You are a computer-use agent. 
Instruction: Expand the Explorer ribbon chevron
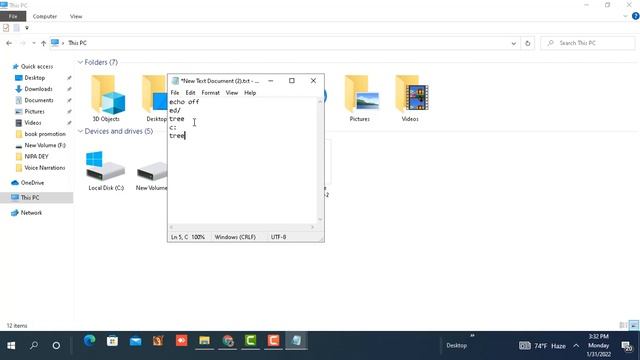tap(625, 16)
